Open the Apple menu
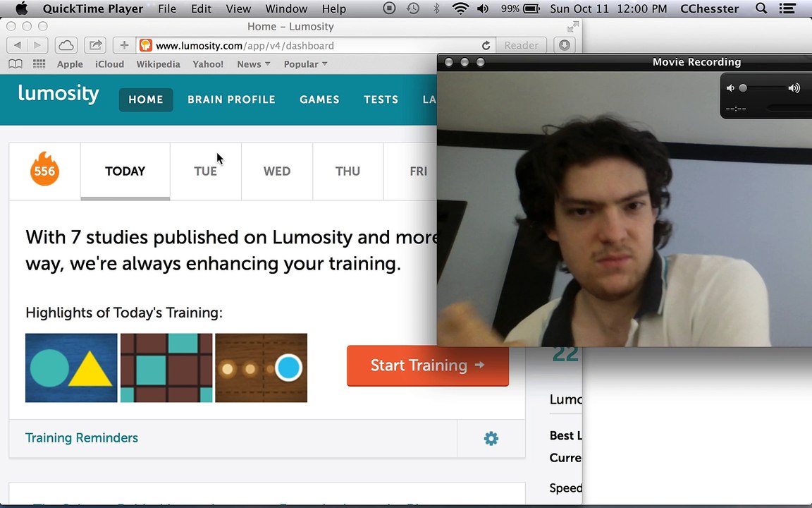 22,8
